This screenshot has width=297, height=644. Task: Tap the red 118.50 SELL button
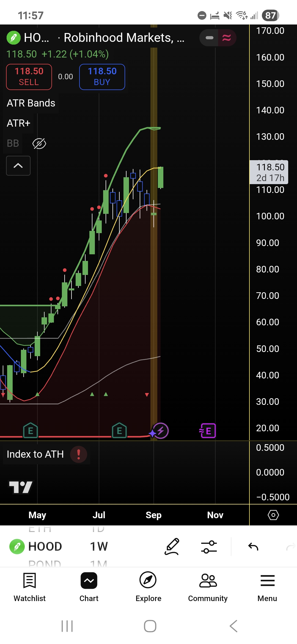tap(29, 77)
